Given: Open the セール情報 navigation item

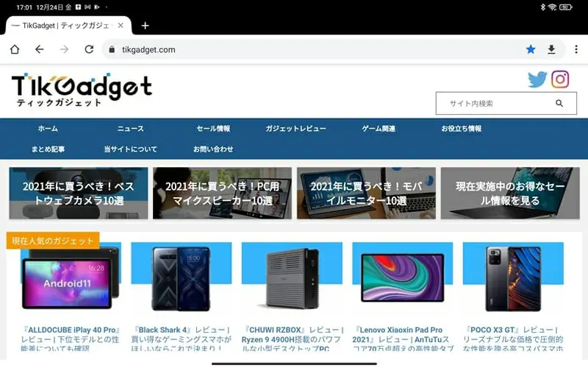Looking at the screenshot, I should [213, 129].
